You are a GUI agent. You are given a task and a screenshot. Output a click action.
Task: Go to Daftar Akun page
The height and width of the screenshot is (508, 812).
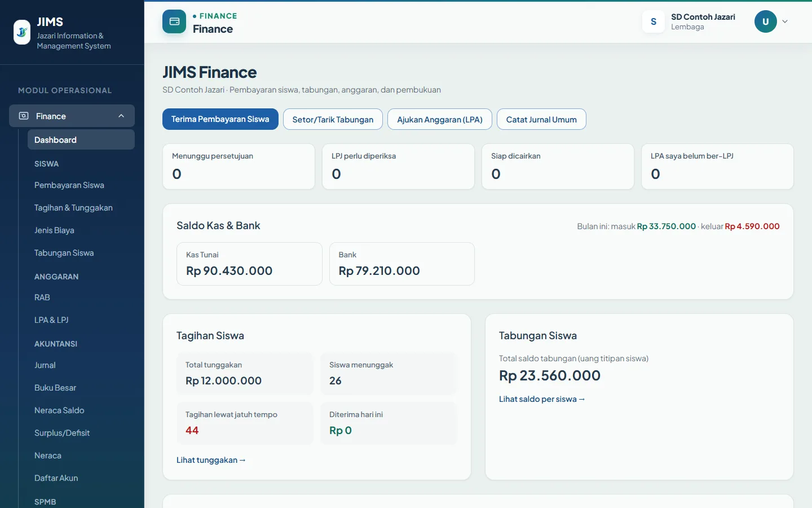point(81,478)
